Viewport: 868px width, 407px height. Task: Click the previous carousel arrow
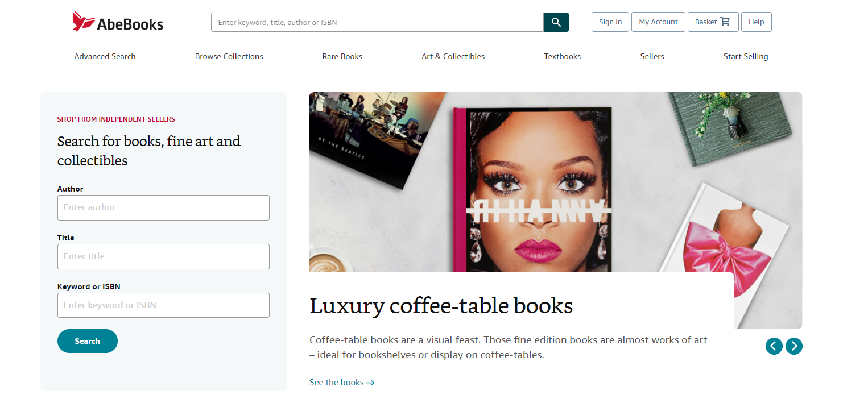click(774, 346)
